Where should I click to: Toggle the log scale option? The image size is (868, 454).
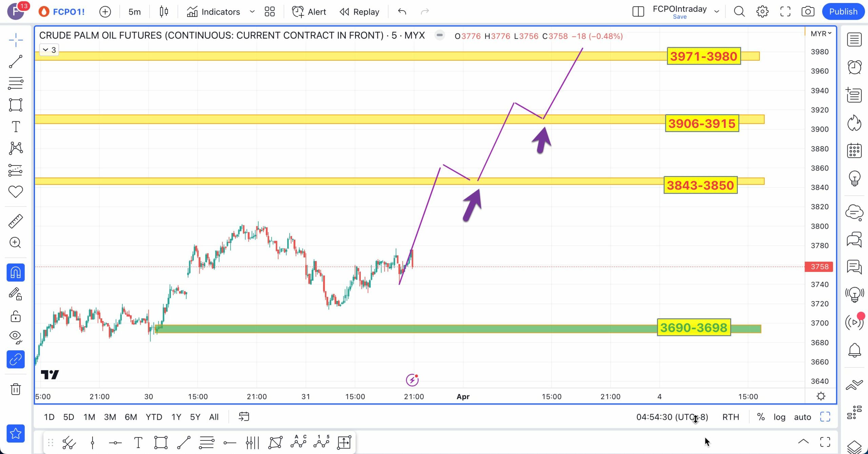pos(779,417)
